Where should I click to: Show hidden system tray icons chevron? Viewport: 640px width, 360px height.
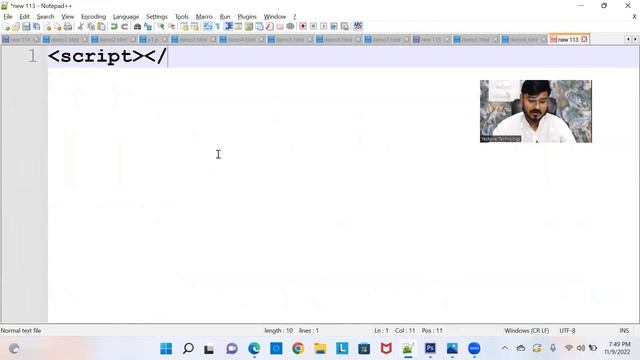505,349
